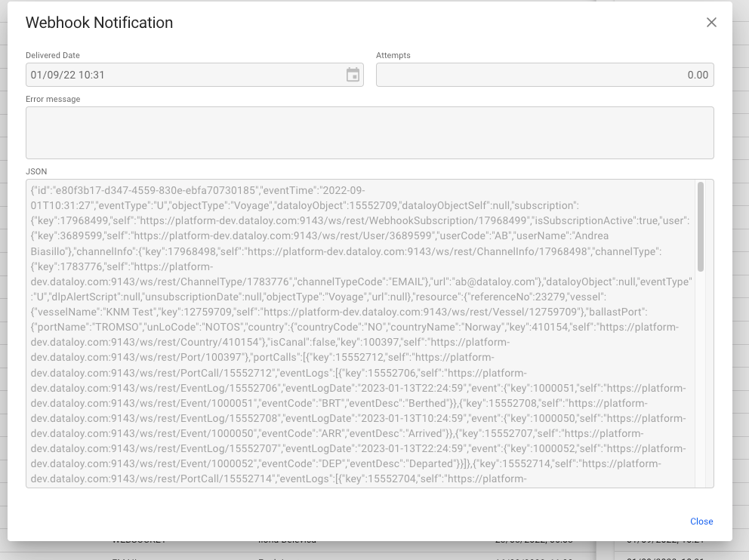Open the Delivered Date calendar picker
This screenshot has height=560, width=749.
[353, 75]
